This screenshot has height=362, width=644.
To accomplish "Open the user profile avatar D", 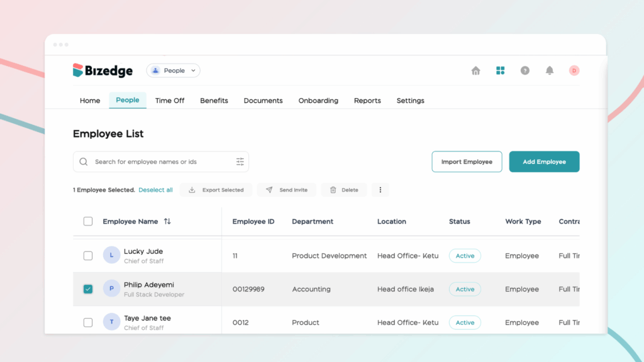I will [x=574, y=71].
